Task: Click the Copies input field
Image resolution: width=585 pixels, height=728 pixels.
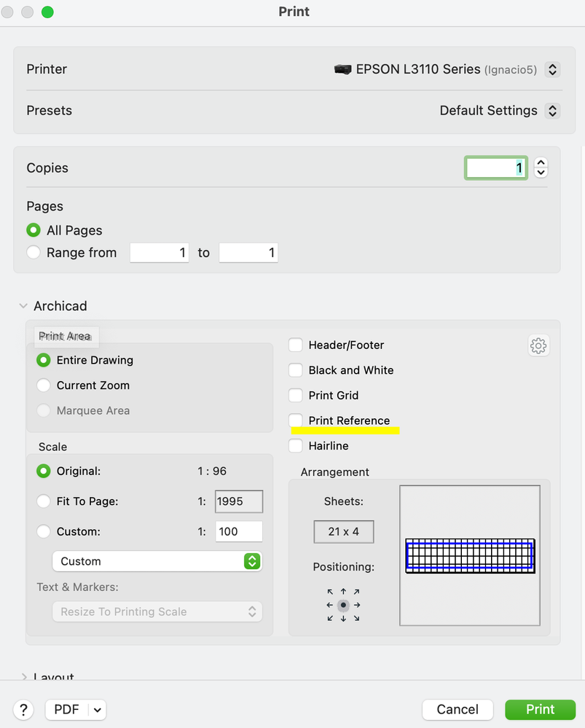Action: coord(496,168)
